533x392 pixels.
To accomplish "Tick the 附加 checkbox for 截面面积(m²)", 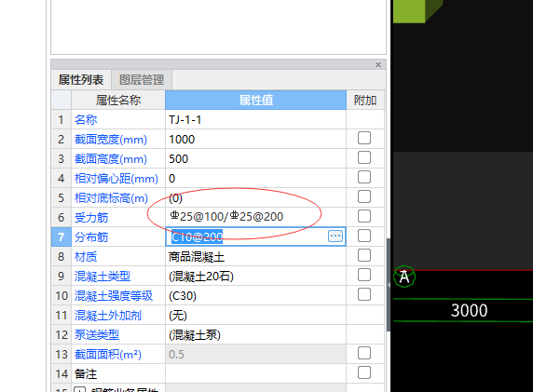I will coord(364,353).
